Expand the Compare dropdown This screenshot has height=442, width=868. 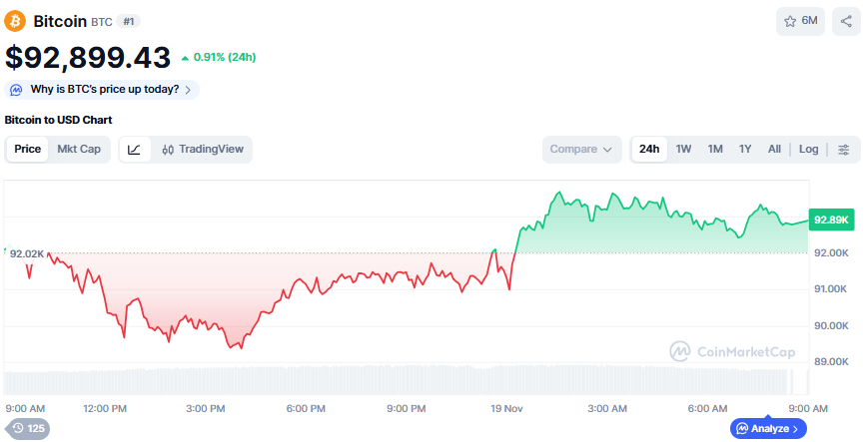(581, 150)
